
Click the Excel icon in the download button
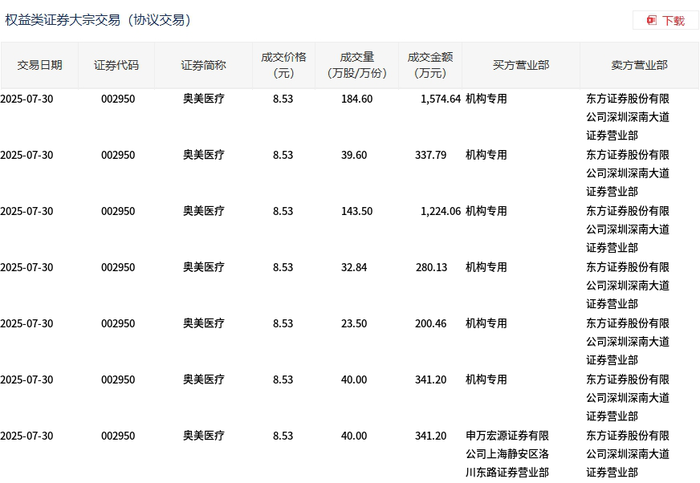tap(652, 21)
